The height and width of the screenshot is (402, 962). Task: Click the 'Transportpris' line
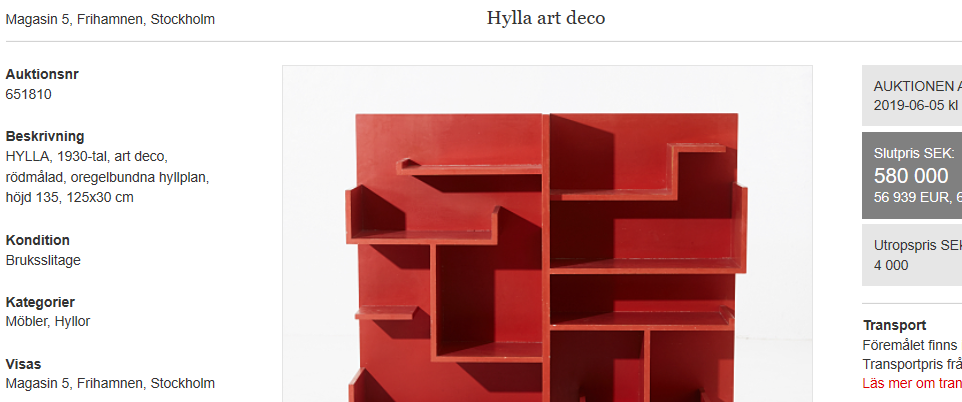click(x=912, y=364)
